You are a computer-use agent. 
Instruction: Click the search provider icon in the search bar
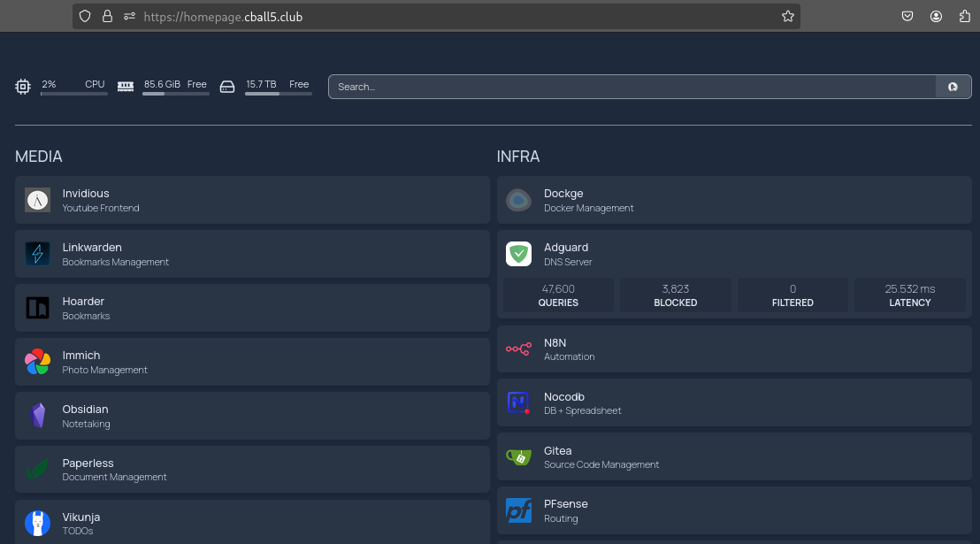tap(953, 87)
